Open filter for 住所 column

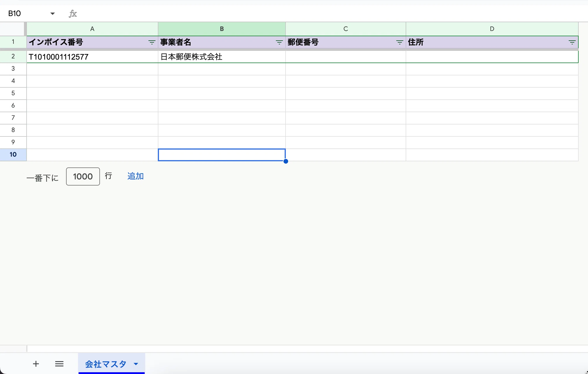[572, 42]
